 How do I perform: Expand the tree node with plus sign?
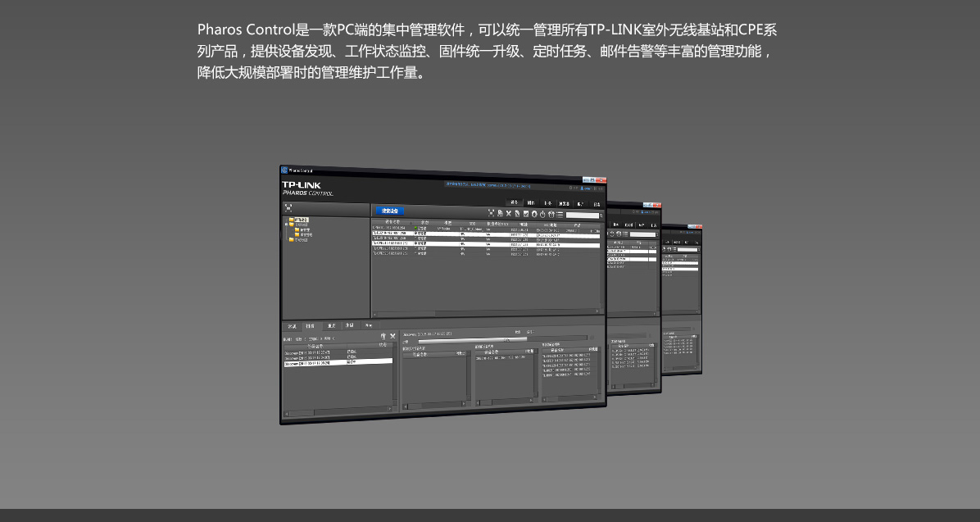(x=286, y=225)
